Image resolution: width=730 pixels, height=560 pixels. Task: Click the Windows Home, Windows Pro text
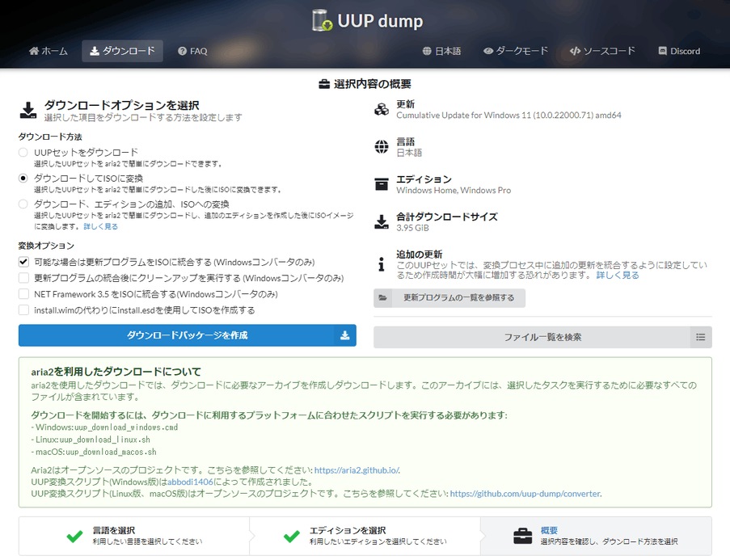pyautogui.click(x=454, y=191)
